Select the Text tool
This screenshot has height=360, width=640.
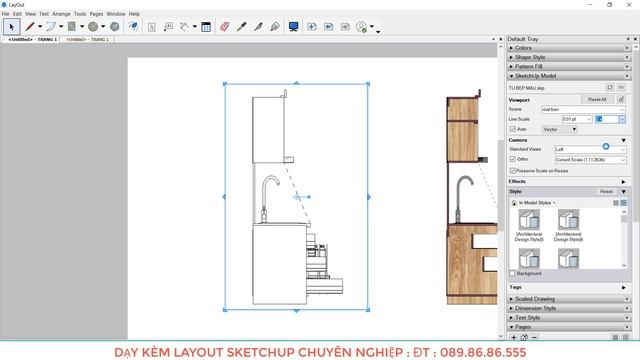tap(152, 27)
